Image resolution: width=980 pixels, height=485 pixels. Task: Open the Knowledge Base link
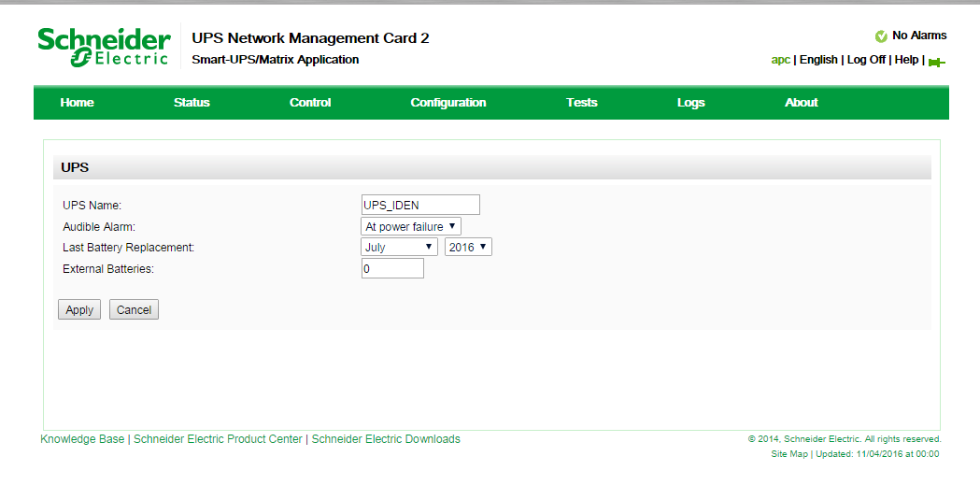click(82, 439)
